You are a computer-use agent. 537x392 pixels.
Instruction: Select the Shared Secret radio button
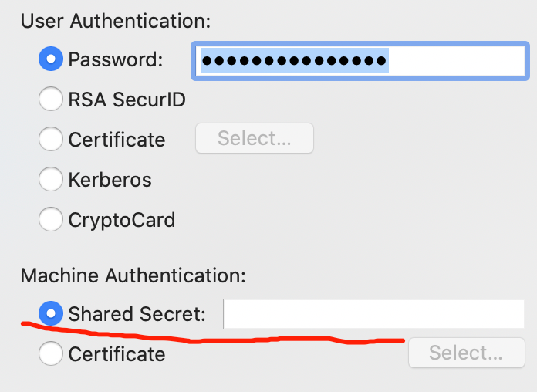click(51, 314)
